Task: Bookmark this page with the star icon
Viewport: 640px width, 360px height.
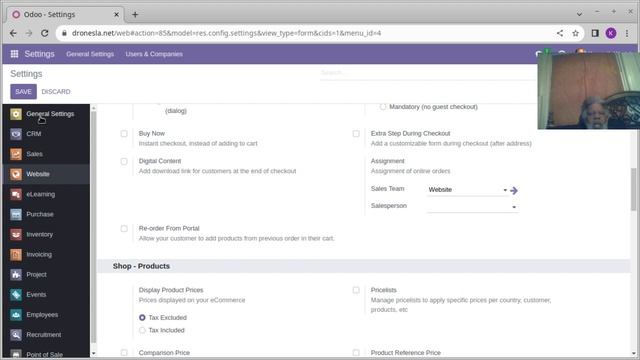Action: click(x=576, y=33)
